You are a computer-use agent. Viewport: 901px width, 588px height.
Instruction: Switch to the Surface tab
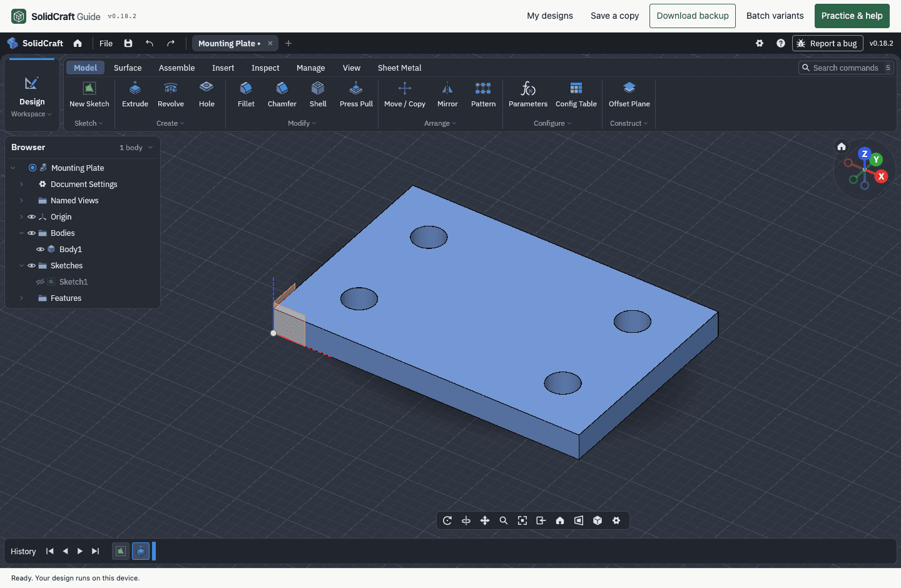128,68
